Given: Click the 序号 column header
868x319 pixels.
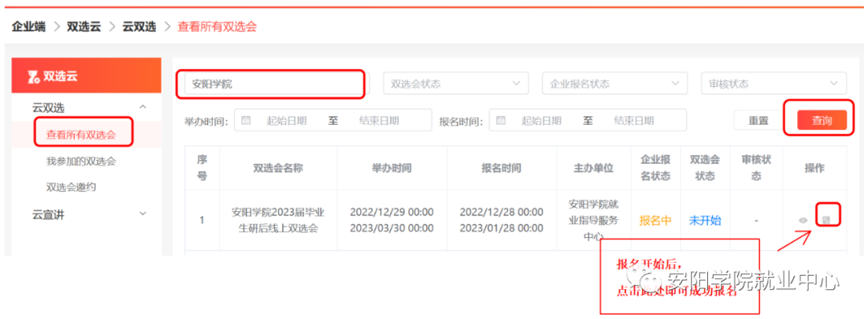Looking at the screenshot, I should coord(202,169).
